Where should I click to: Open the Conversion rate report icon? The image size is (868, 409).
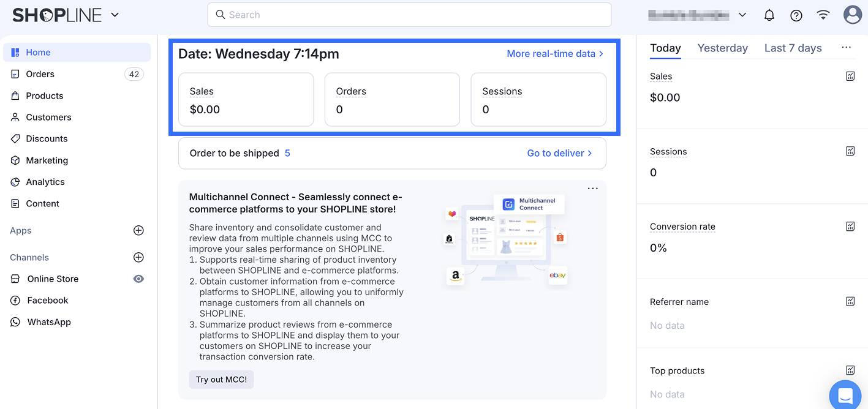[850, 227]
